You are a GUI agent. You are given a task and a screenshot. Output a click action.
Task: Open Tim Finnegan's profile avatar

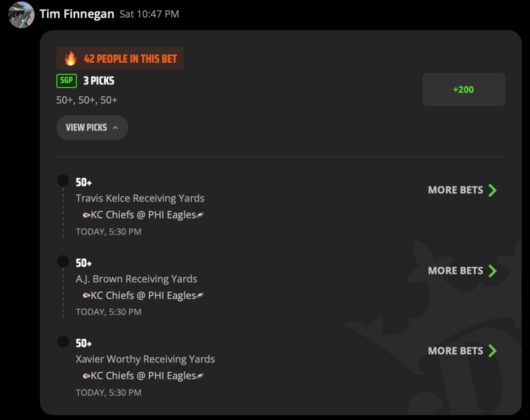tap(21, 15)
